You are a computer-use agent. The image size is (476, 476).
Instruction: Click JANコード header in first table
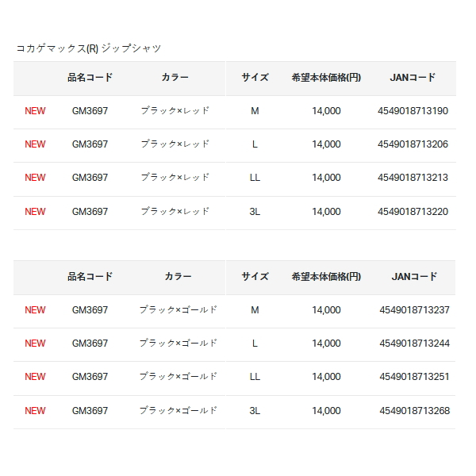tap(413, 78)
